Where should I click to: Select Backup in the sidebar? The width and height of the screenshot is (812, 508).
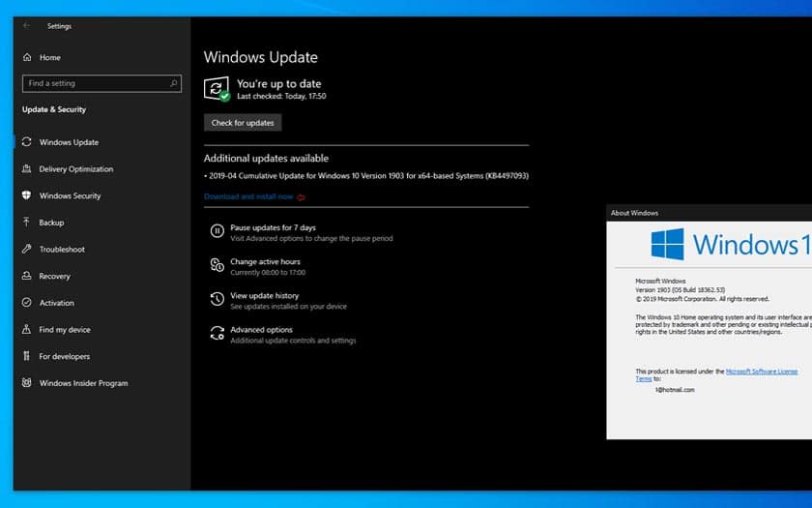coord(52,223)
